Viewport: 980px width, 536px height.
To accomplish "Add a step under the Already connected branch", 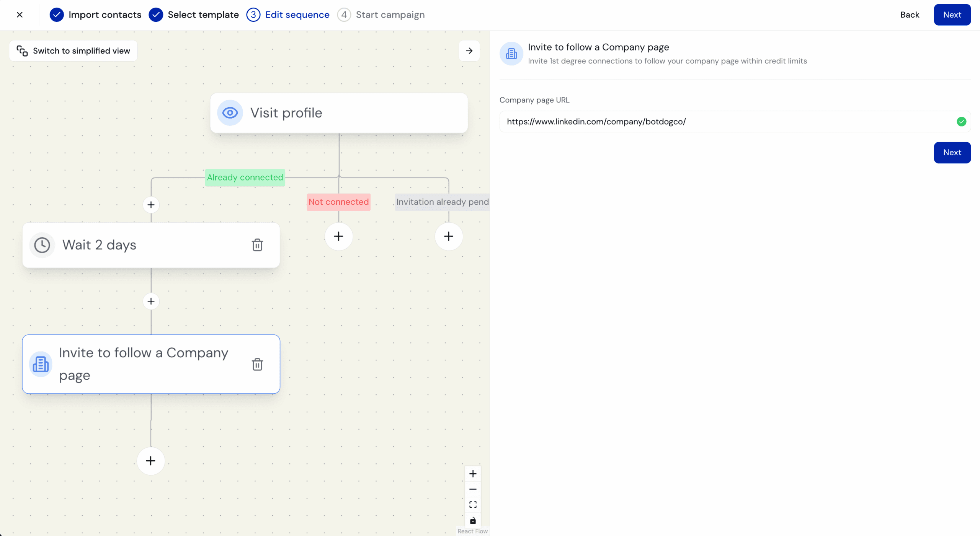I will (x=151, y=205).
